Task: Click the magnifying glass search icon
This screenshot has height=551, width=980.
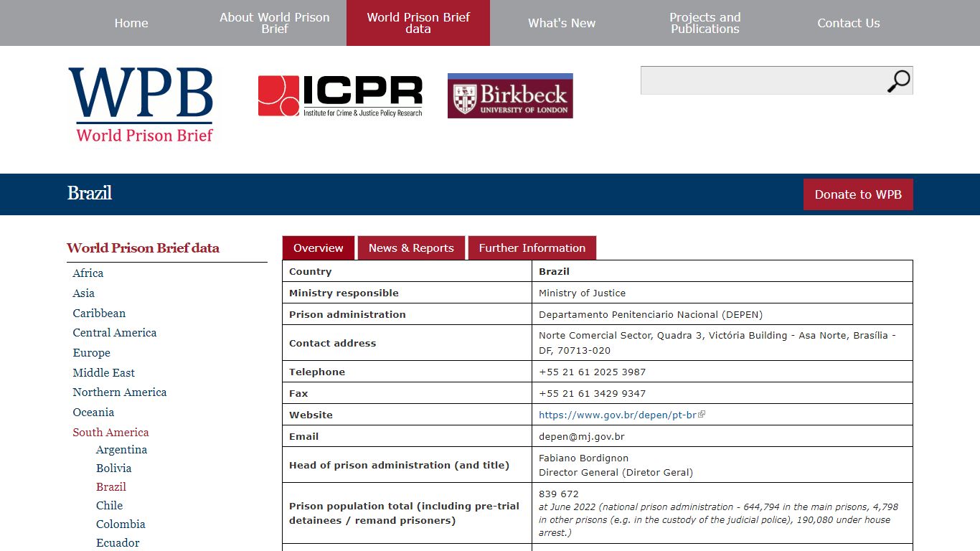Action: [x=898, y=81]
